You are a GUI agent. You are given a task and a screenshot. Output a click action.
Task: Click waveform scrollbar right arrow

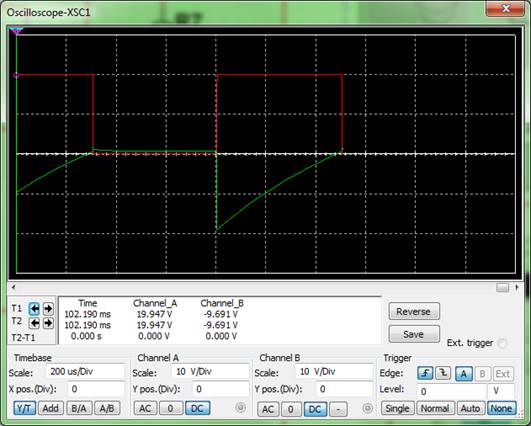[517, 287]
